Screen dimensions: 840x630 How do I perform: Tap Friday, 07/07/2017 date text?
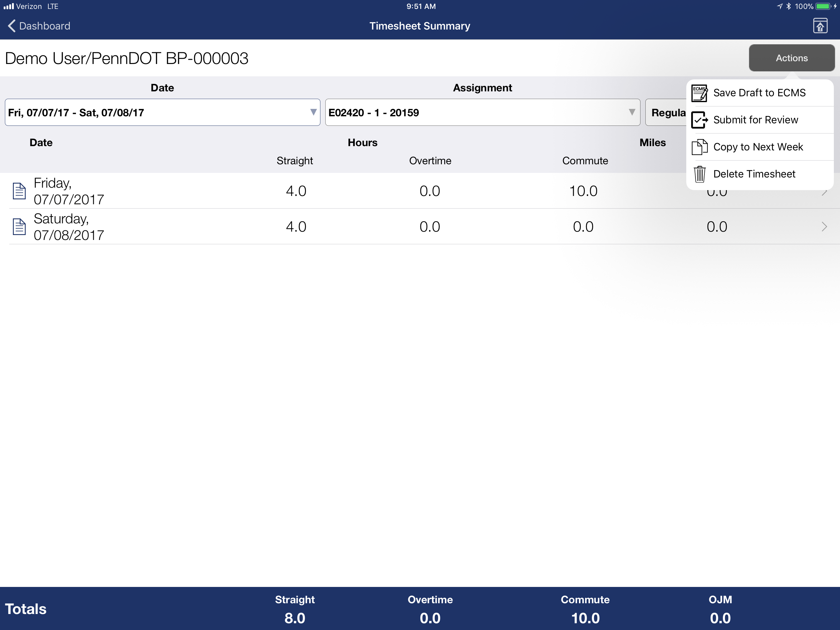click(x=69, y=191)
